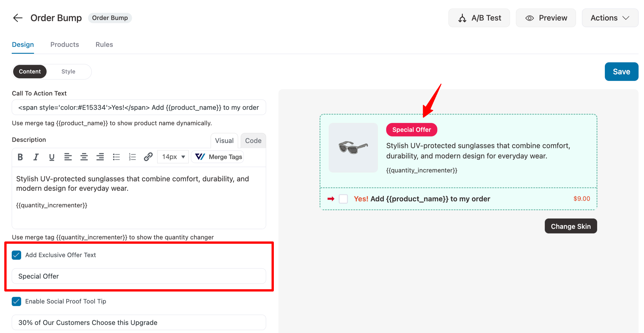The width and height of the screenshot is (644, 333).
Task: Click the blue Save button
Action: 621,72
